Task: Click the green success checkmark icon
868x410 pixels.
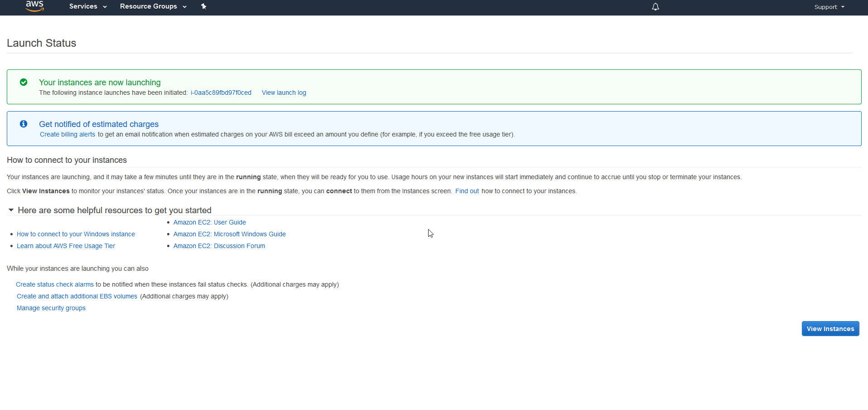Action: (24, 82)
